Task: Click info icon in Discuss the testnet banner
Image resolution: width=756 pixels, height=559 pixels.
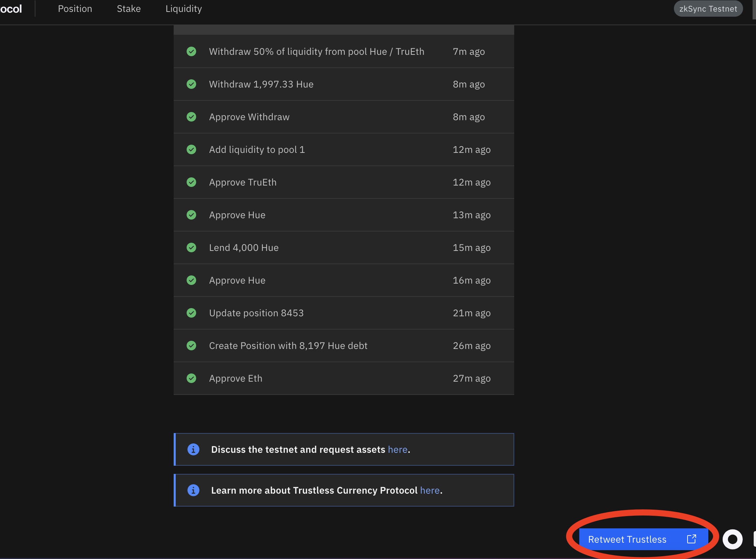Action: click(x=193, y=449)
